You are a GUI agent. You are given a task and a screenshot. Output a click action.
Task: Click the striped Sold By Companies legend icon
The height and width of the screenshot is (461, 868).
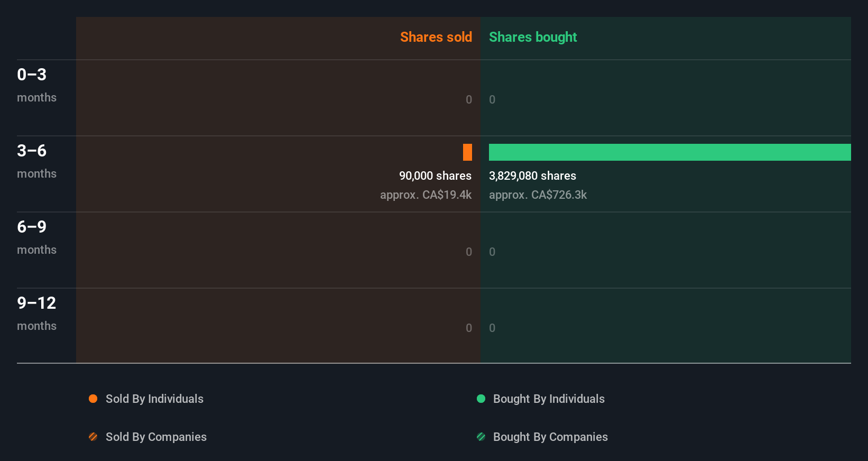tap(93, 437)
